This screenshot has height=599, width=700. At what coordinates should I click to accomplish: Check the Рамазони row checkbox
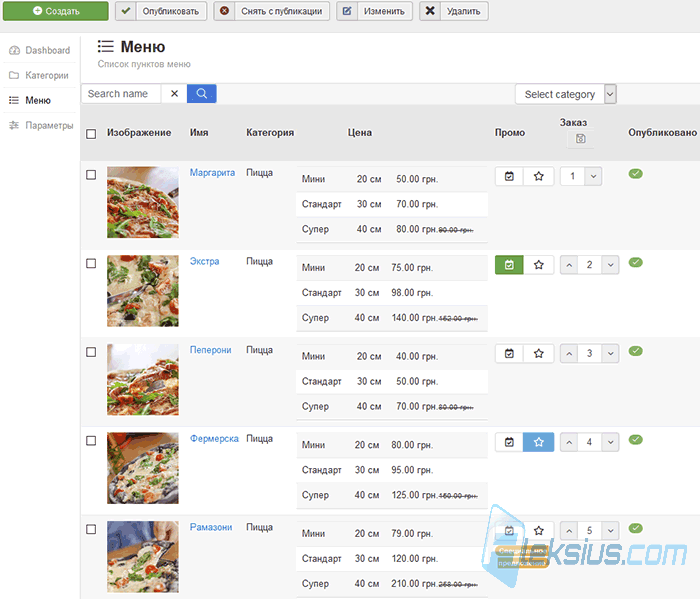(x=91, y=529)
